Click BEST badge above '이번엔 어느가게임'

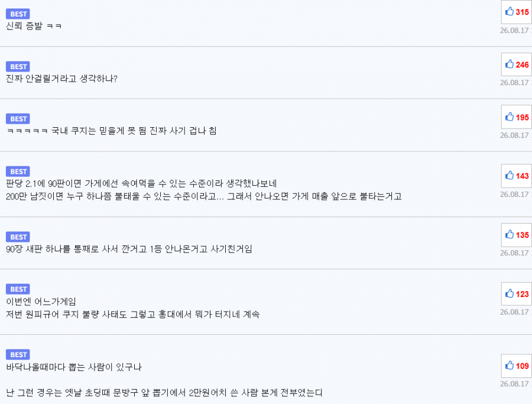coord(18,289)
